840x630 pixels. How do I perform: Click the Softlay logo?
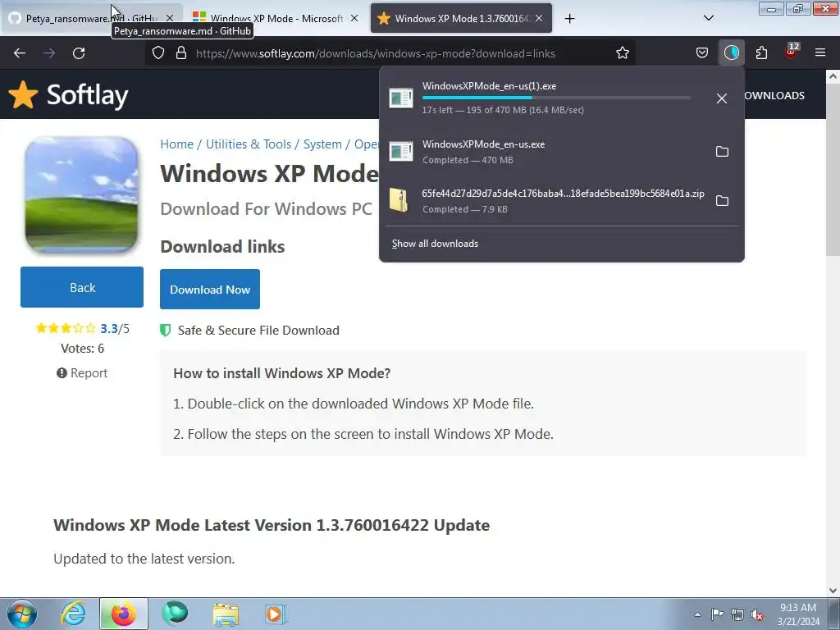click(x=69, y=95)
